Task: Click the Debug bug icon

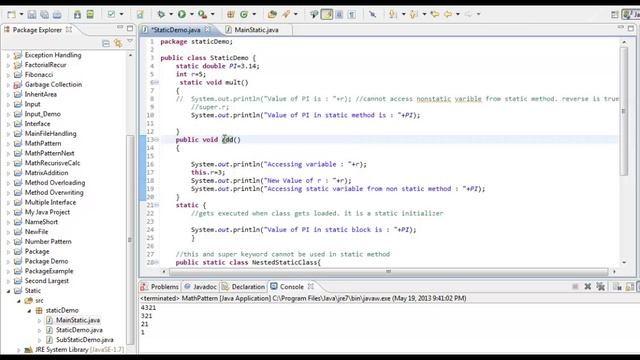Action: click(x=161, y=14)
